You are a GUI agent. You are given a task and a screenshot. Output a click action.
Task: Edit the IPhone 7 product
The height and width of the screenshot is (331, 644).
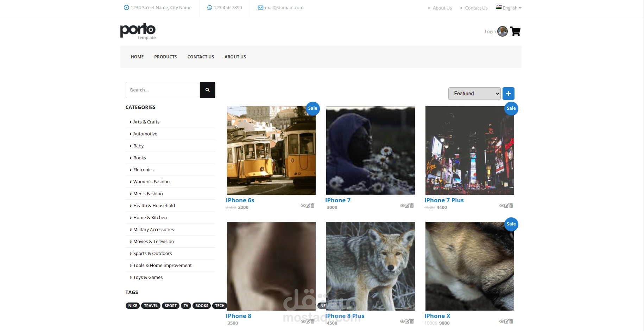pyautogui.click(x=407, y=206)
